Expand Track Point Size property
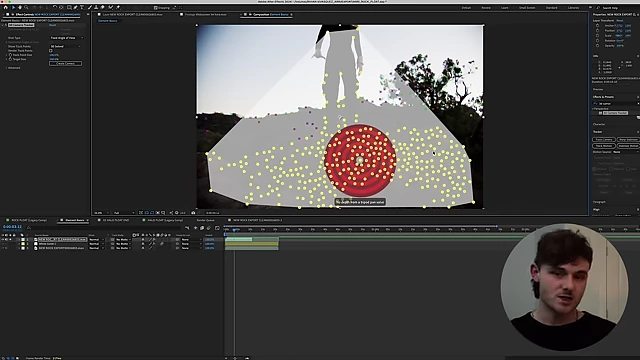Viewport: 640px width, 360px height. point(7,55)
